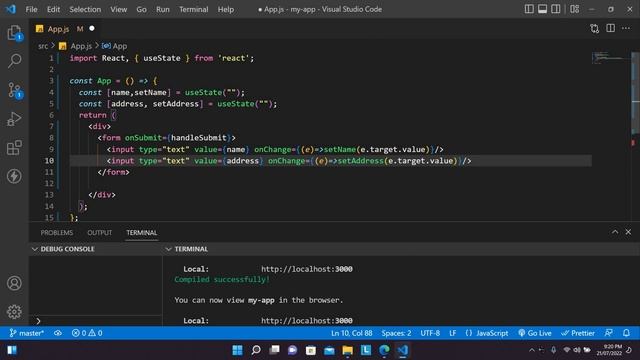Open the Source Control view

(14, 90)
